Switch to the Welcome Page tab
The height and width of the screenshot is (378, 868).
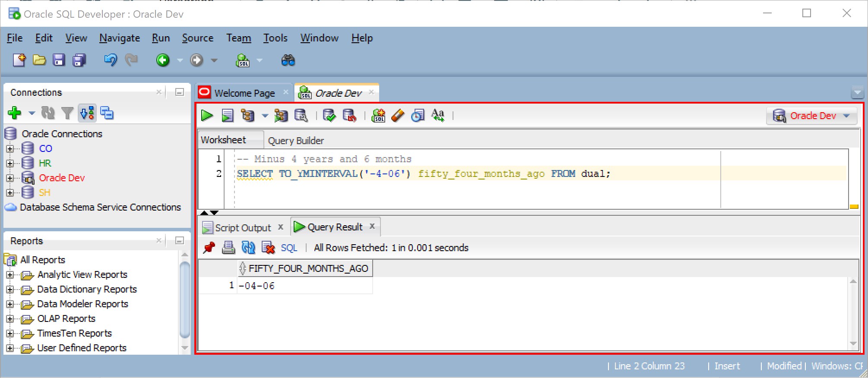tap(244, 93)
